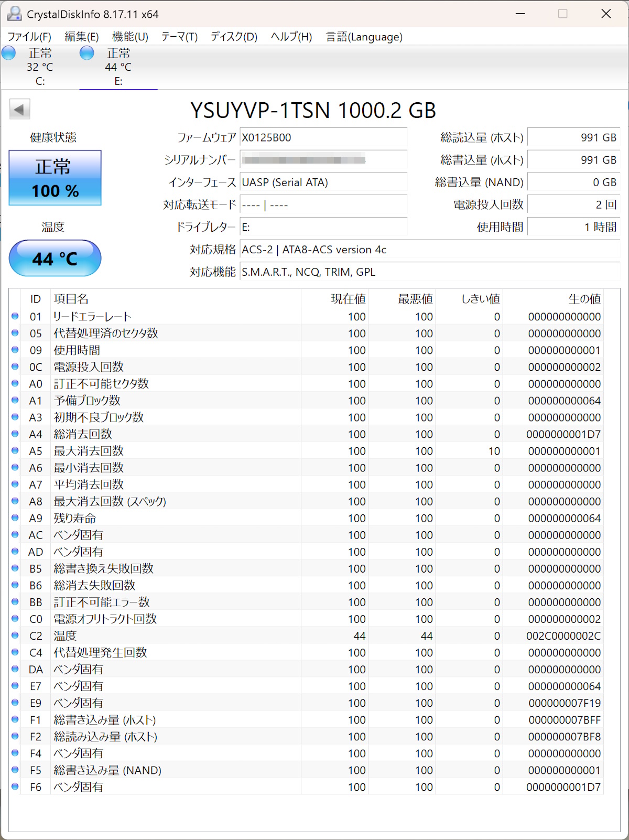The image size is (629, 840).
Task: Click status dot for attribute F6 row
Action: point(15,787)
